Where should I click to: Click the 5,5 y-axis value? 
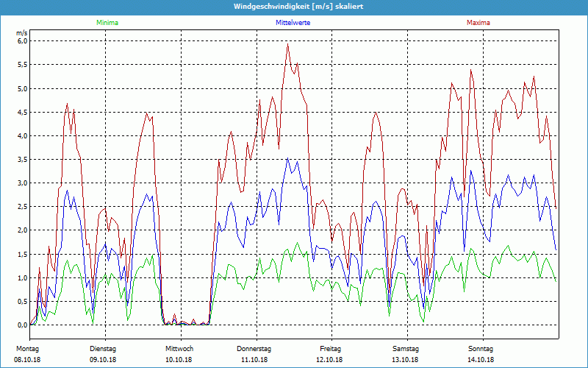[23, 65]
